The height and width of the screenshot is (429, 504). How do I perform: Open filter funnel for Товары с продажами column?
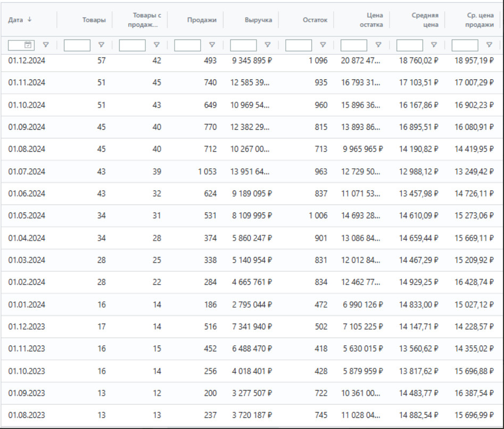[156, 45]
